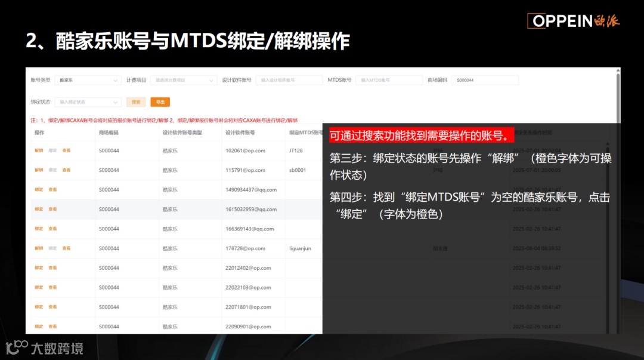Click 查看 for account 1490934437@qq.com
644x360 pixels.
52,190
